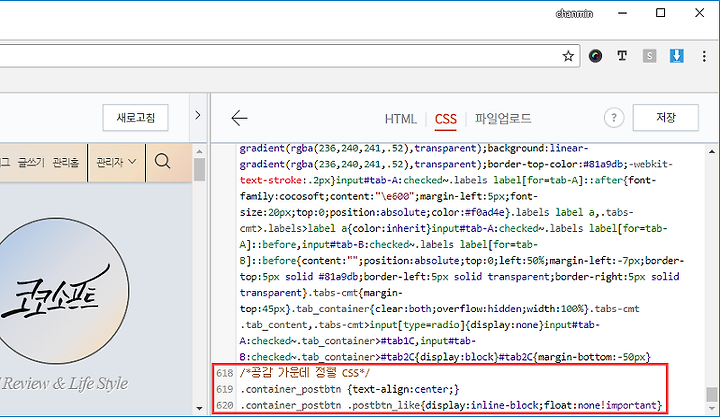Click line 619 '.container_postbtn {text-align:center;}'
The width and height of the screenshot is (720, 417).
(x=349, y=389)
